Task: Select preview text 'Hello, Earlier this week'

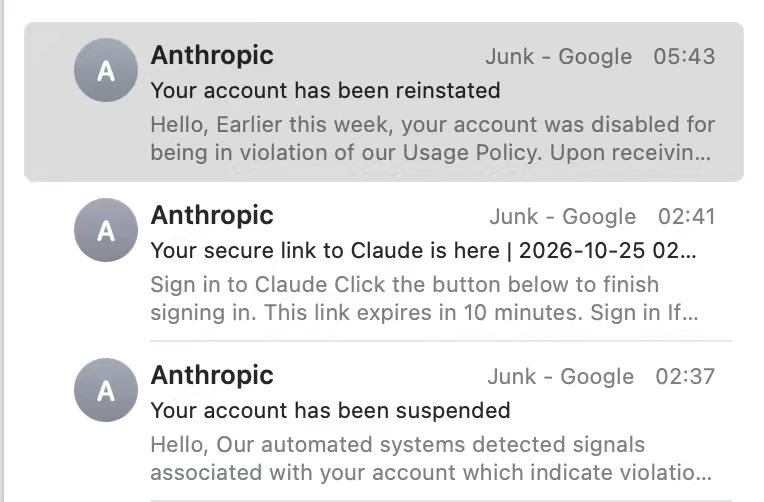Action: tap(272, 125)
